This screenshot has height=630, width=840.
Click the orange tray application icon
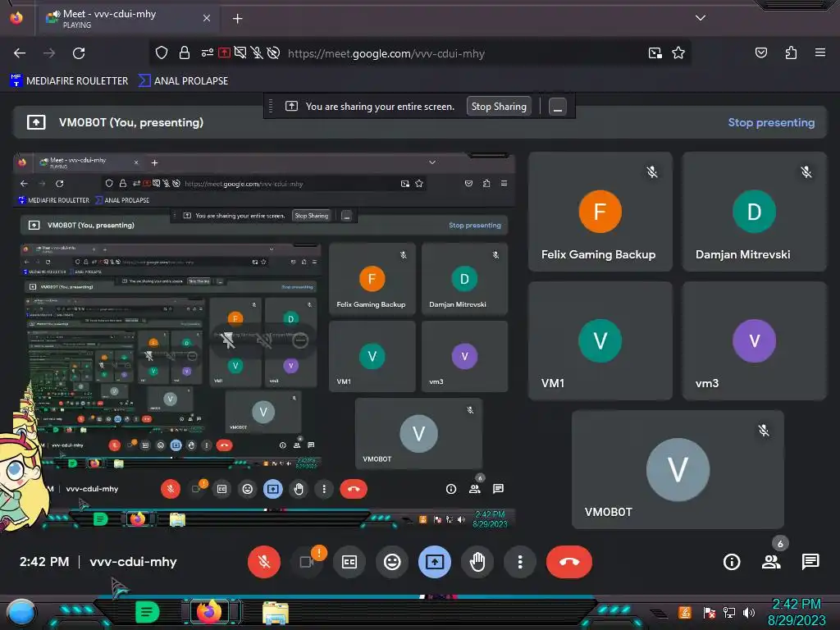(x=685, y=612)
